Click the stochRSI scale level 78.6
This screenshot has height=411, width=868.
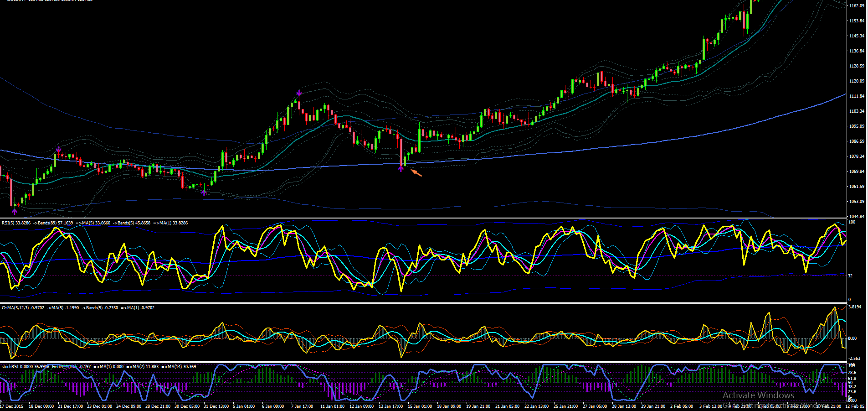[x=852, y=373]
